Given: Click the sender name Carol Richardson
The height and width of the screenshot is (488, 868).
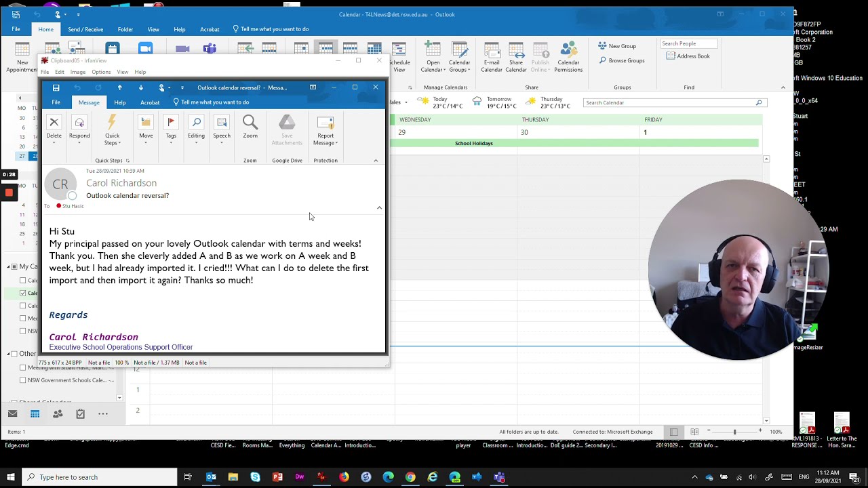Looking at the screenshot, I should click(121, 183).
